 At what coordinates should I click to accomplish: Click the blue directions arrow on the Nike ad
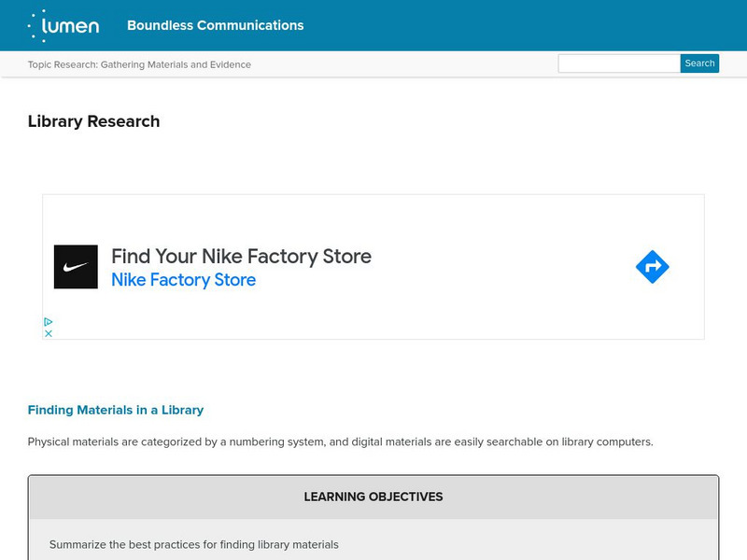pyautogui.click(x=654, y=267)
